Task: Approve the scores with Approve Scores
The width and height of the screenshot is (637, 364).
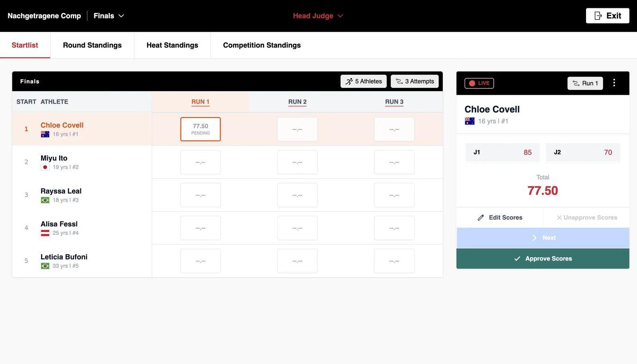Action: click(x=543, y=259)
